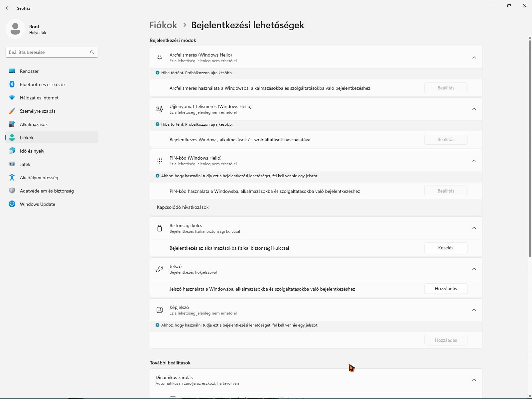Click the Biztonsági kulcs USB key icon

160,228
